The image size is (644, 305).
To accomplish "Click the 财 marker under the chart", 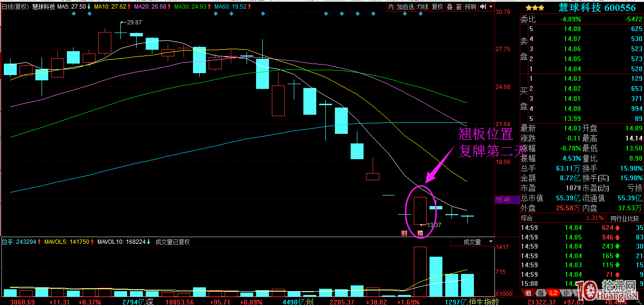I will click(404, 233).
